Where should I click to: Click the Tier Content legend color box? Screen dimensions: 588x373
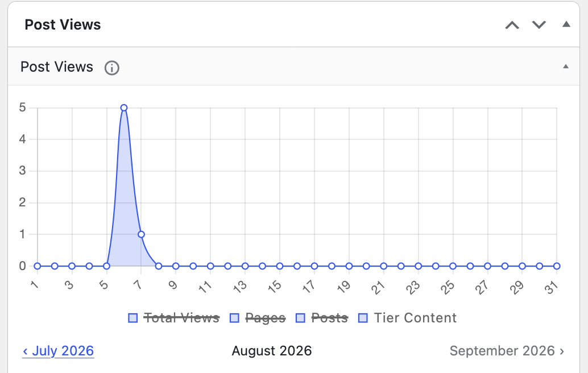363,318
